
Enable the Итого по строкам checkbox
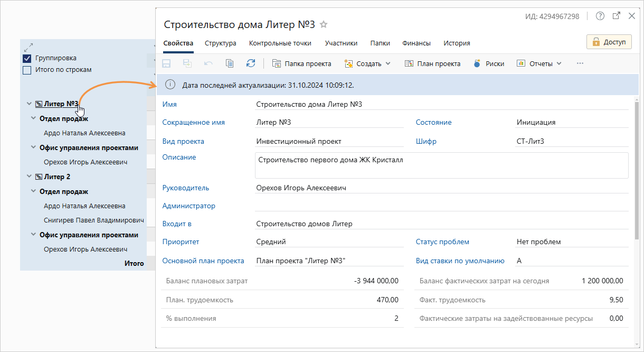click(27, 70)
